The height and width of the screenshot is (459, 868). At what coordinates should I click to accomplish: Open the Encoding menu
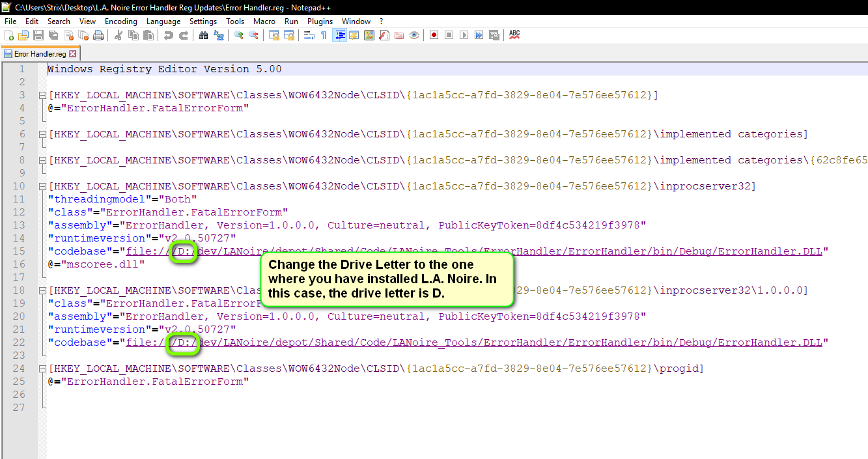click(x=121, y=21)
